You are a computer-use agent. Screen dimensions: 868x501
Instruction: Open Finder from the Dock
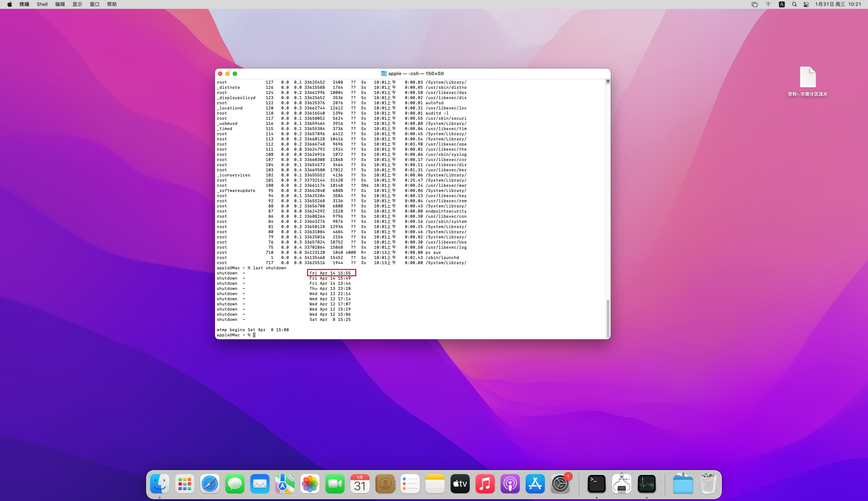160,484
